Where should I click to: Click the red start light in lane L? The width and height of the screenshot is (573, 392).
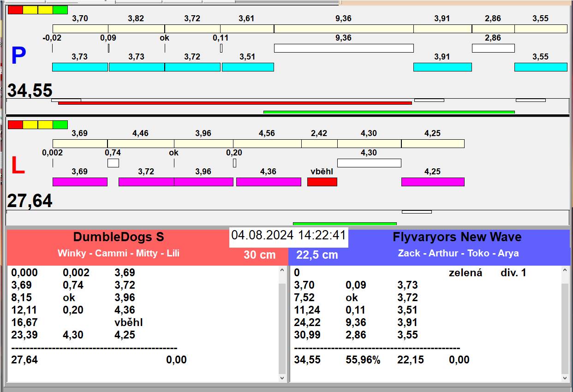(15, 125)
